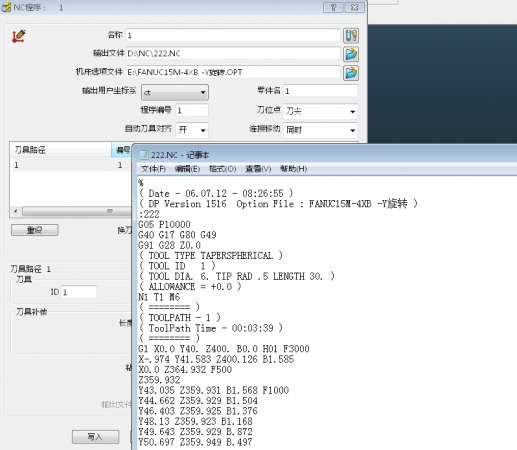
Task: Click the 'Y50.697 Z359.949 B.497' line
Action: 195,442
